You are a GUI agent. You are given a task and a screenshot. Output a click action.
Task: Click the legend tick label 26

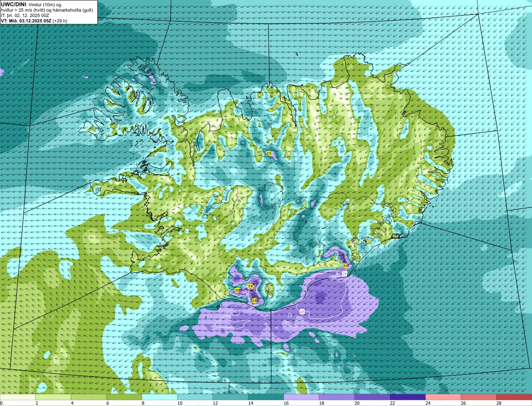coord(463,403)
